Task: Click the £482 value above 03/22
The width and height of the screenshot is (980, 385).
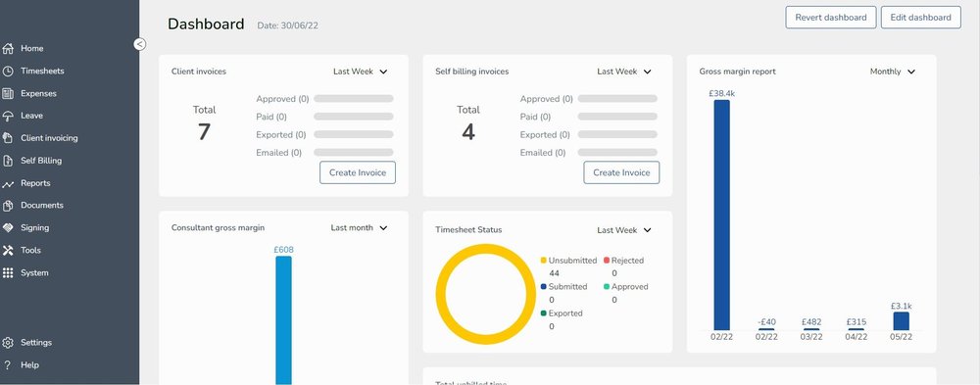Action: click(811, 322)
